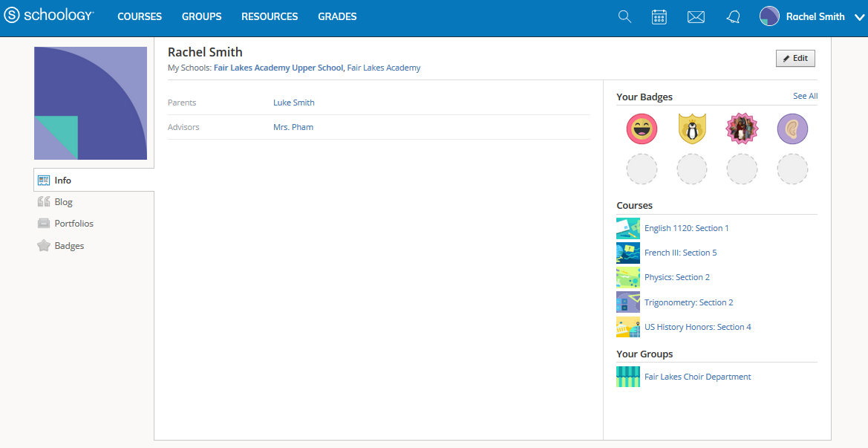Open Fair Lakes Academy Upper School link
The width and height of the screenshot is (868, 448).
tap(278, 68)
